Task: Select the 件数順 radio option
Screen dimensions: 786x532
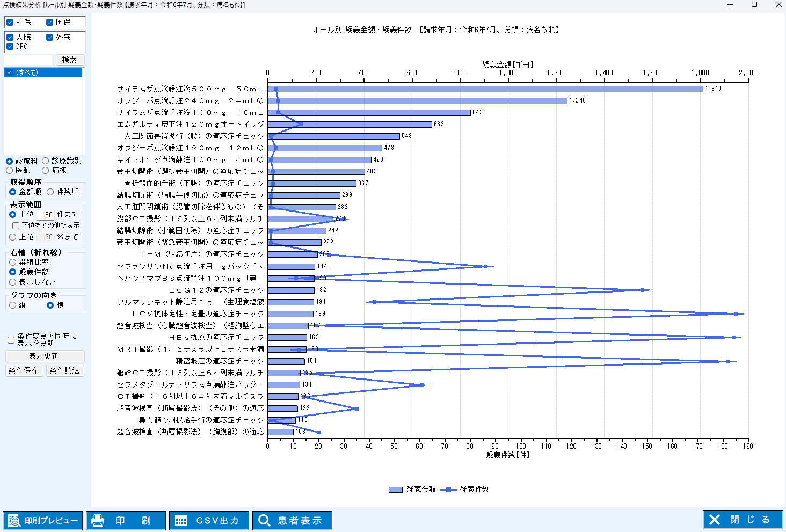Action: [50, 192]
